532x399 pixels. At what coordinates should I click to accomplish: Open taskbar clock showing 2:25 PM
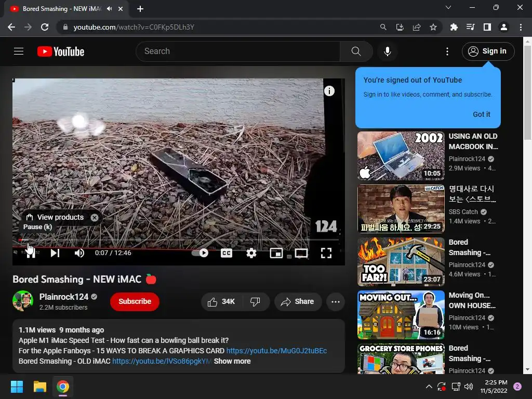(x=494, y=387)
